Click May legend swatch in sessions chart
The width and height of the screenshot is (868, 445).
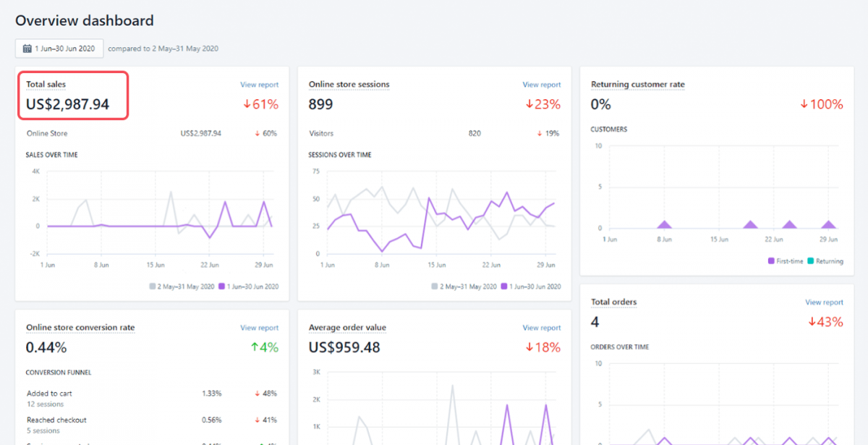pyautogui.click(x=434, y=287)
